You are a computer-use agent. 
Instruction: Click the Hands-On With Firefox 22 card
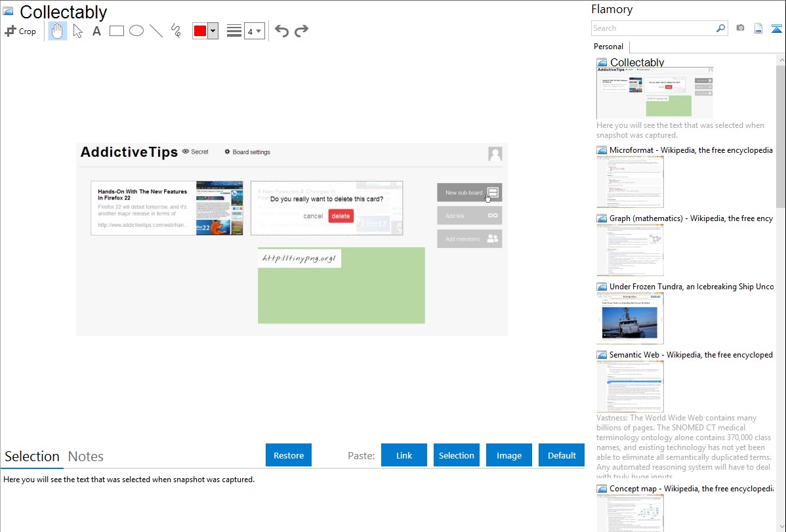pyautogui.click(x=167, y=208)
